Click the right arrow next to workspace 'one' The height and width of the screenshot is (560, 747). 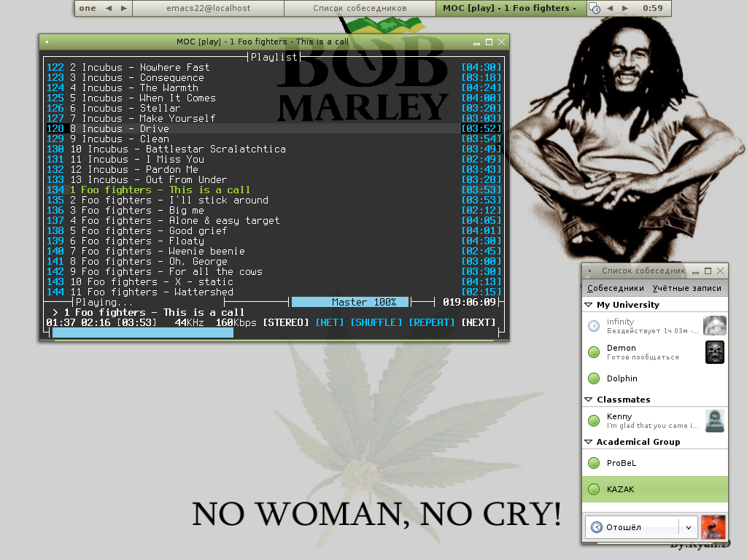124,8
